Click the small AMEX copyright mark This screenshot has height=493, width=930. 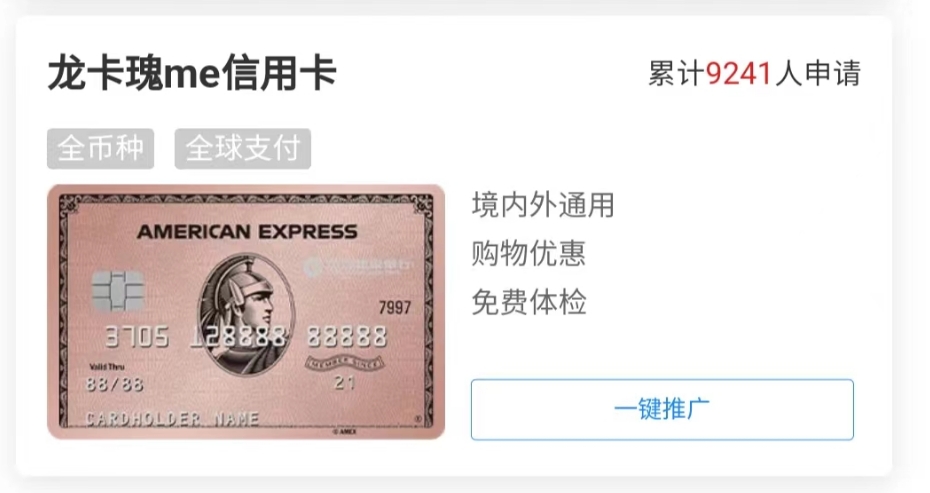click(x=345, y=431)
